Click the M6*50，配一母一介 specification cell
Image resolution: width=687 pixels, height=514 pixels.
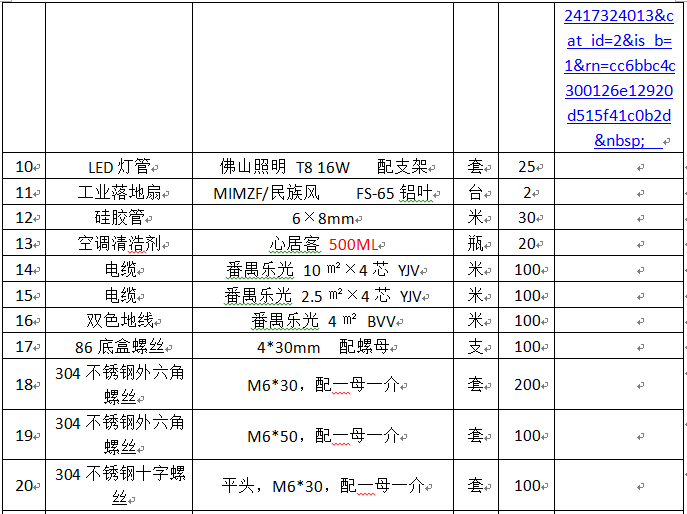tap(322, 436)
